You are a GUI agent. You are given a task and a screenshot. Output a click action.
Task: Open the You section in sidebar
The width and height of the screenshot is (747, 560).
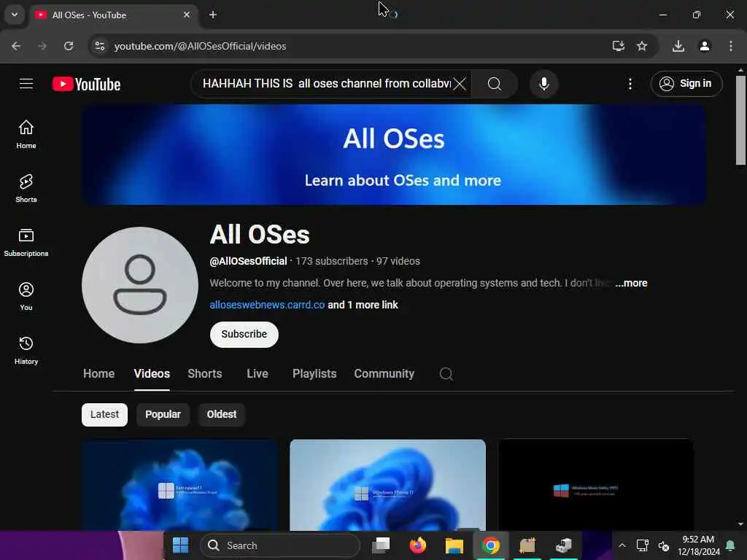(x=26, y=296)
